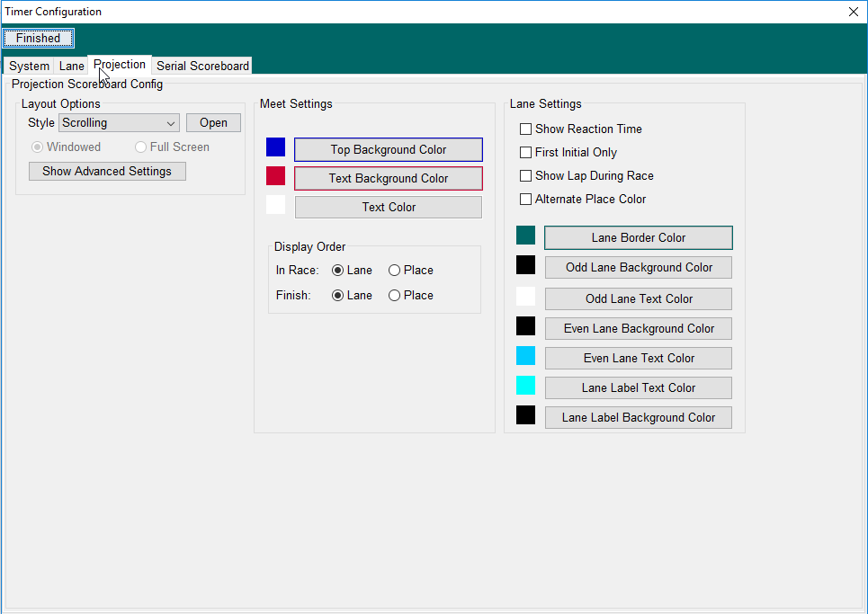Screen dimensions: 868x614
Task: Click the teal Lane Border color swatch
Action: pyautogui.click(x=525, y=236)
